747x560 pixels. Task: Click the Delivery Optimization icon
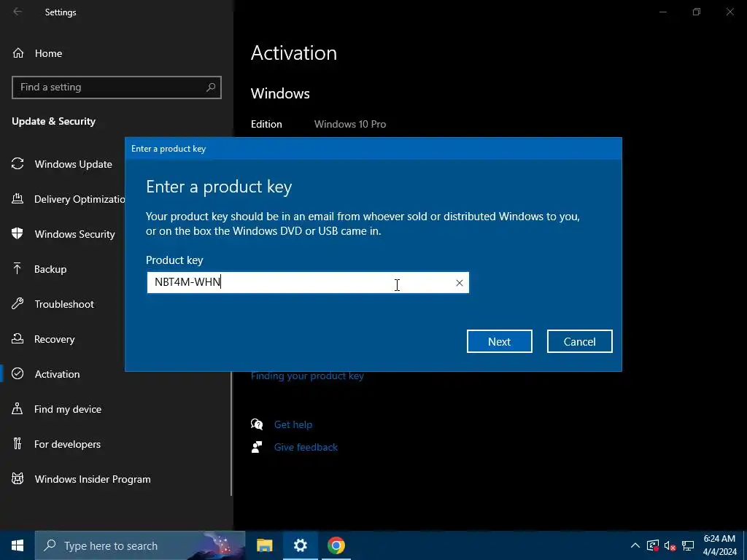(18, 198)
